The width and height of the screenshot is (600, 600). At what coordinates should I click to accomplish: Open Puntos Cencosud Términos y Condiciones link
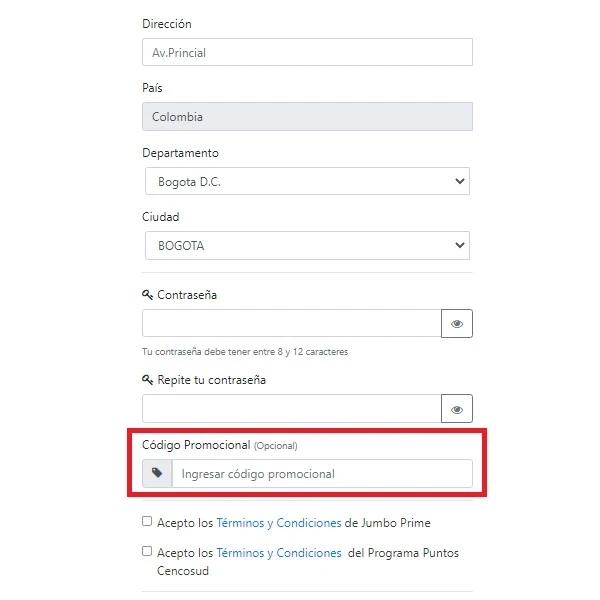[x=278, y=553]
